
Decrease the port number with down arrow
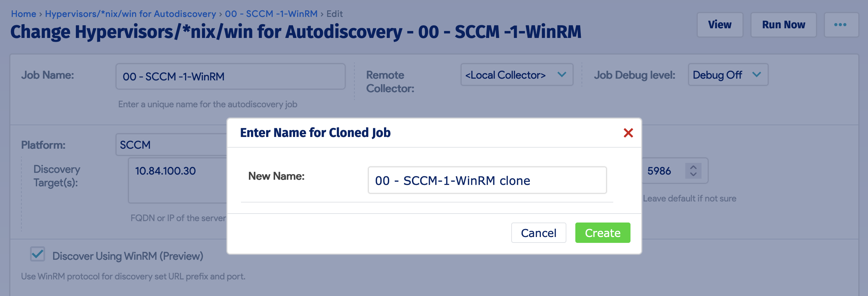click(x=693, y=174)
